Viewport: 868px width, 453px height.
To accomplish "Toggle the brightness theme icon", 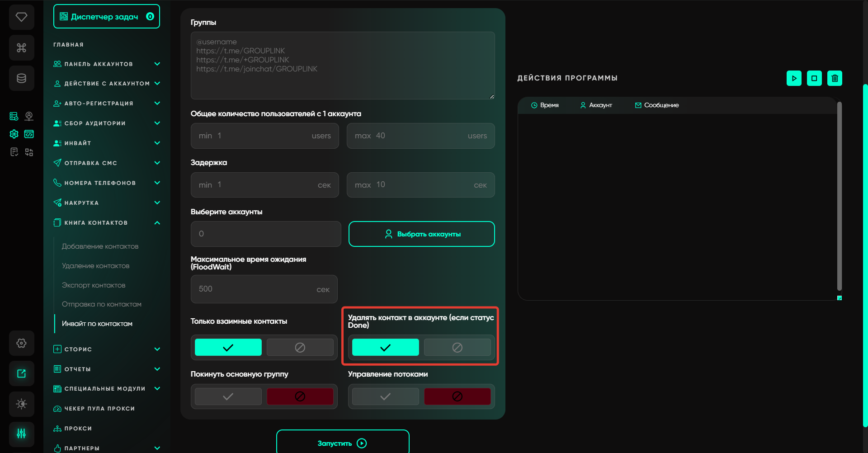I will pyautogui.click(x=21, y=404).
